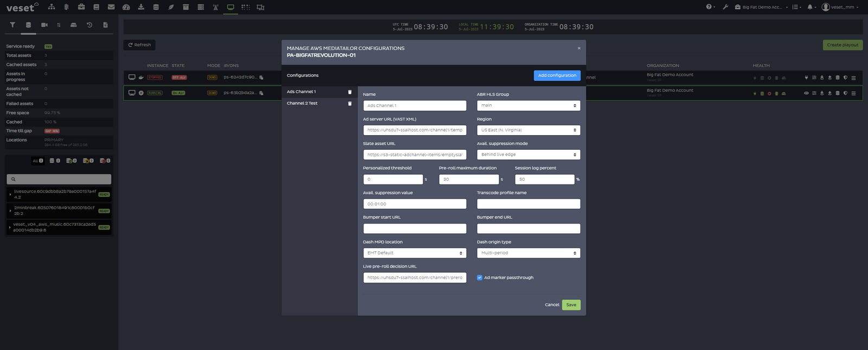The image size is (868, 350).
Task: Open the grid dots icon in top navigation
Action: pos(245,7)
